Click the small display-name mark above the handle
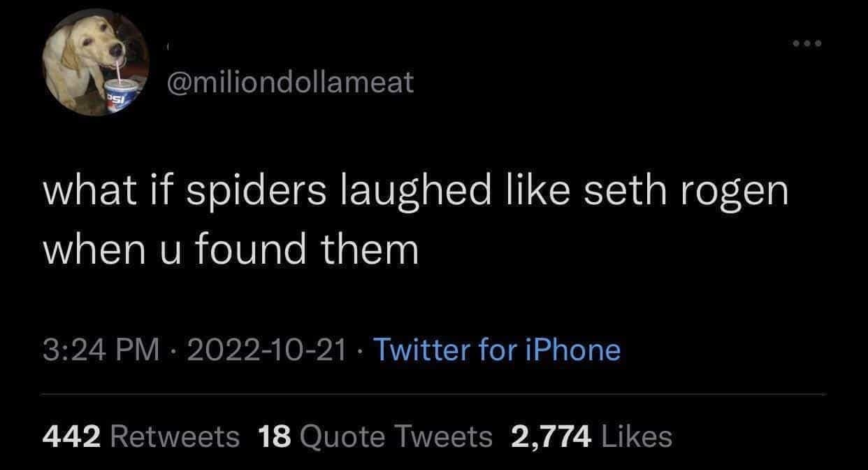This screenshot has height=470, width=868. coord(167,48)
